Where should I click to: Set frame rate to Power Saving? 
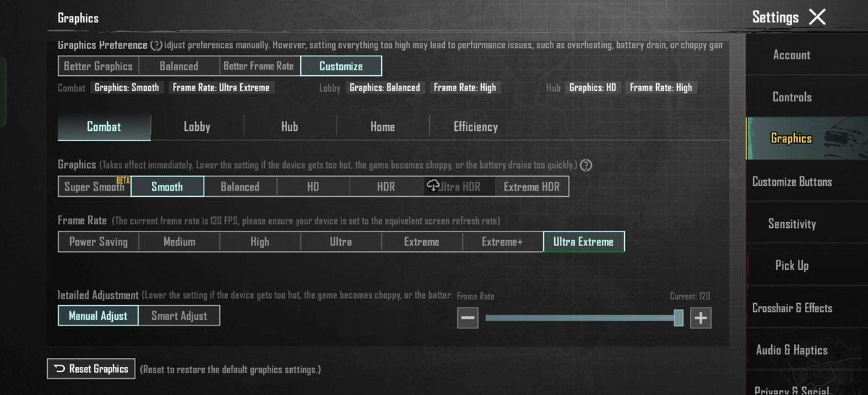[x=98, y=242]
